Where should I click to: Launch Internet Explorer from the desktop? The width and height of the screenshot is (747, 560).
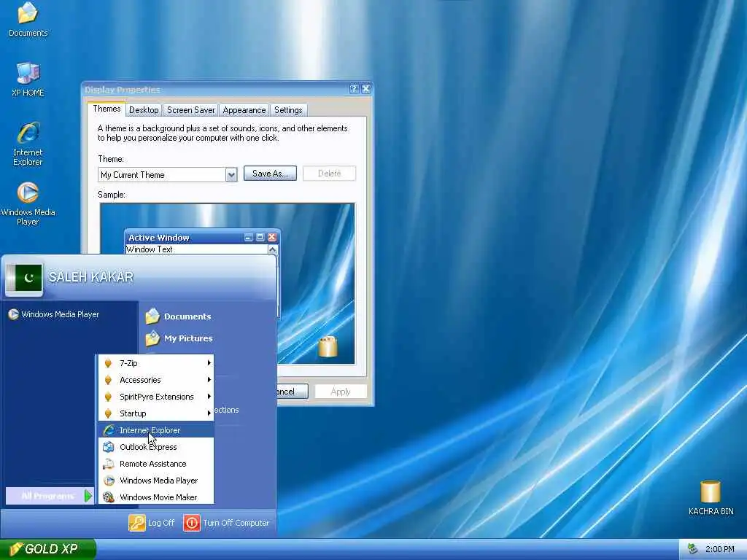tap(28, 144)
